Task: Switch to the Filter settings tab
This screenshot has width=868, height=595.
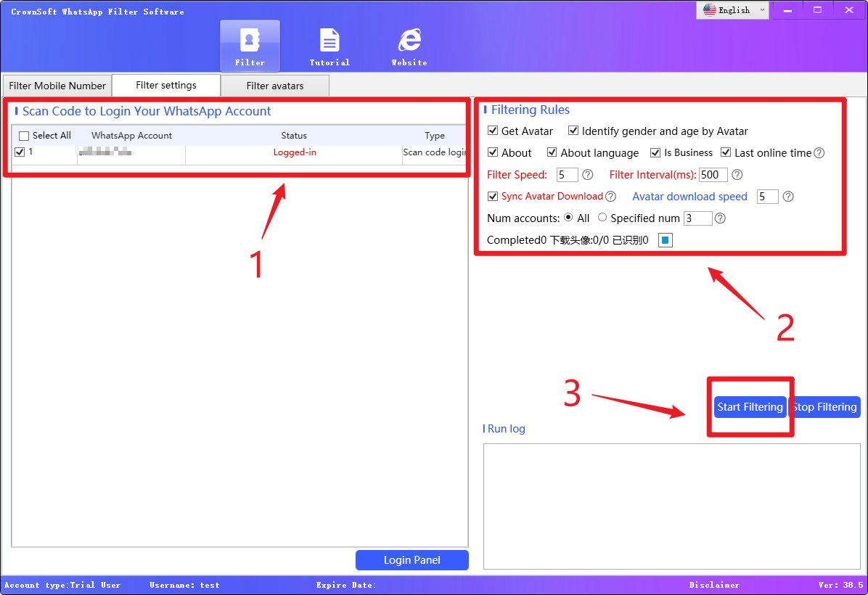Action: tap(166, 85)
